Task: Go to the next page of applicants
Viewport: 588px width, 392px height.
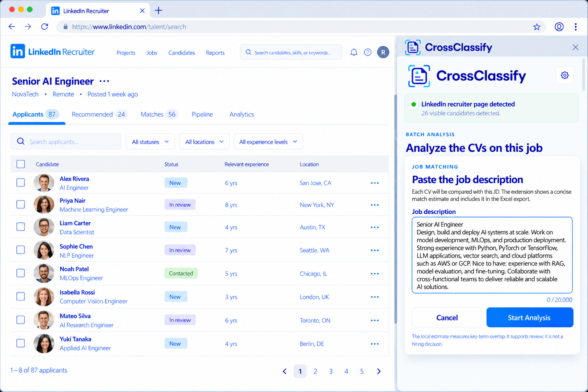Action: 379,371
